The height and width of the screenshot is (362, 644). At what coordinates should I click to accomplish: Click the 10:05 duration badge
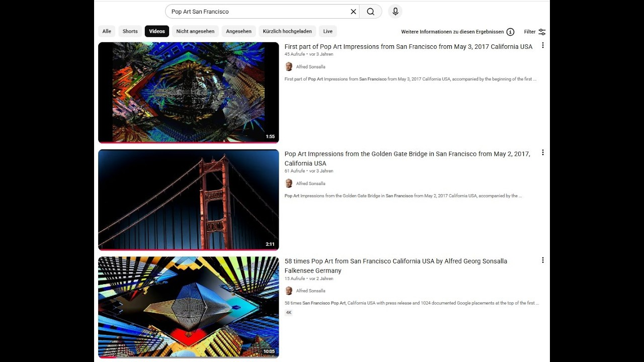tap(269, 351)
